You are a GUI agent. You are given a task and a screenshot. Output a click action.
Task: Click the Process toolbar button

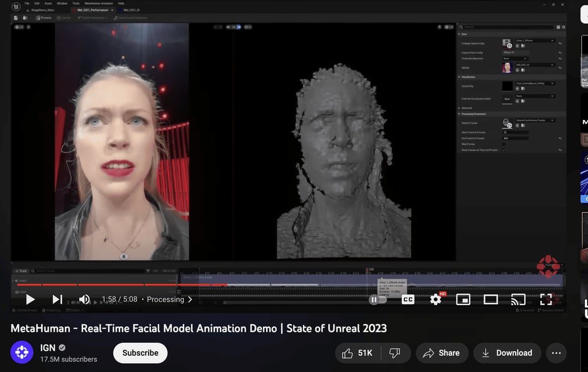coord(44,17)
